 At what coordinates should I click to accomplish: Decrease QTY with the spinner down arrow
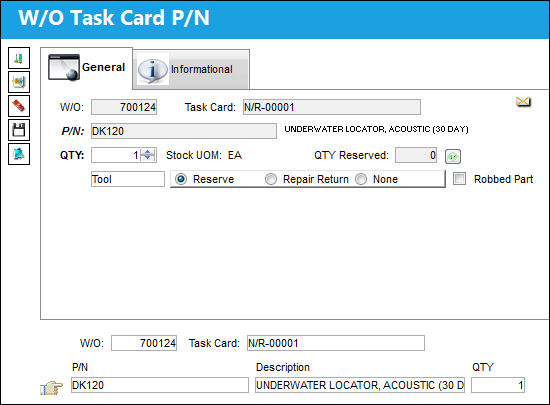coord(148,158)
